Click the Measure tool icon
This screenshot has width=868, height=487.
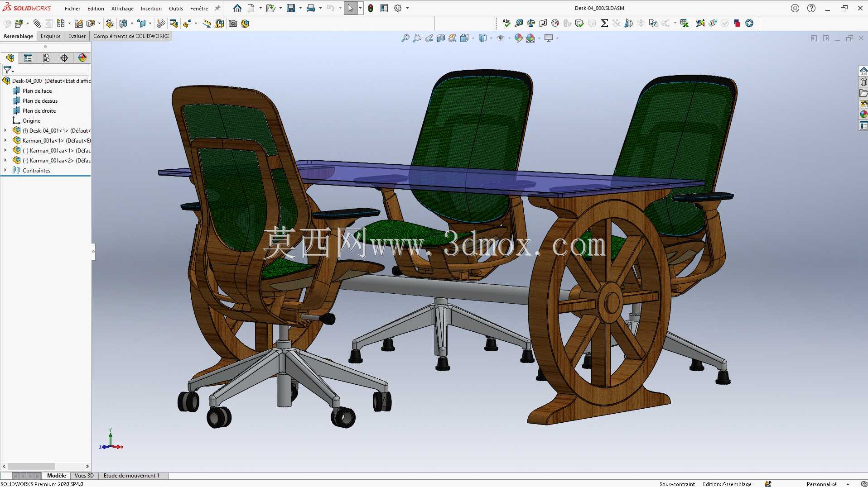tap(519, 23)
